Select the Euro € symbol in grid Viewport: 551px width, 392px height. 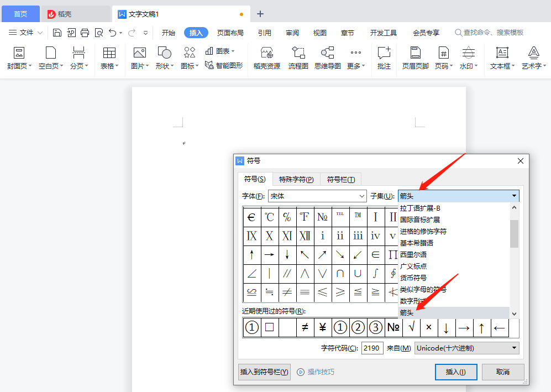pyautogui.click(x=251, y=217)
